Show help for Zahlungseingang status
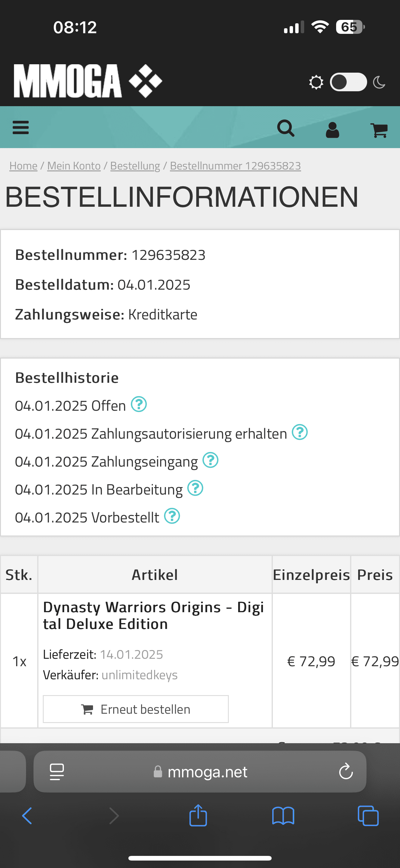400x868 pixels. pos(211,460)
